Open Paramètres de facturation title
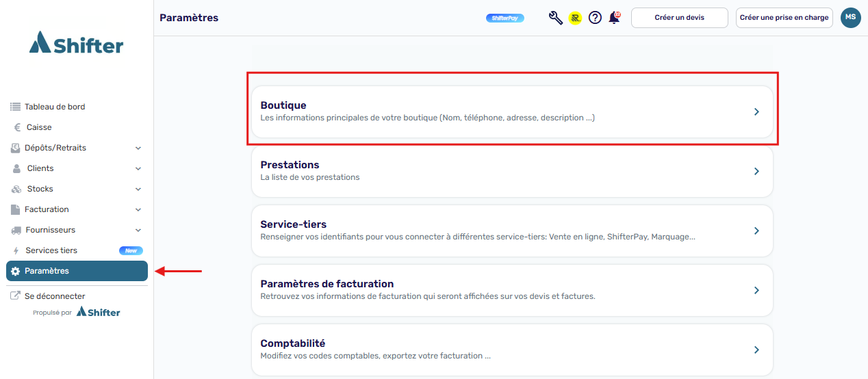Screen dimensions: 868x379 click(x=327, y=284)
